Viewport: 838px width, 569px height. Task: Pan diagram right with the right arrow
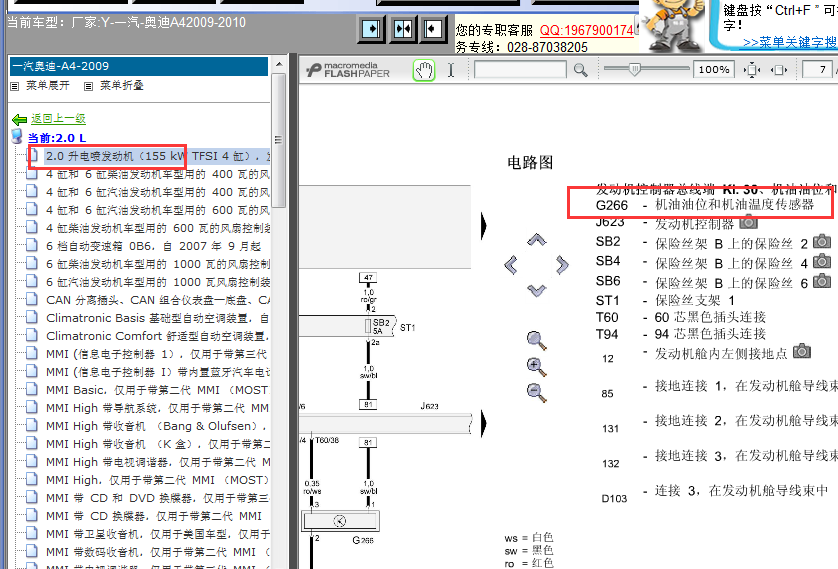[x=562, y=264]
